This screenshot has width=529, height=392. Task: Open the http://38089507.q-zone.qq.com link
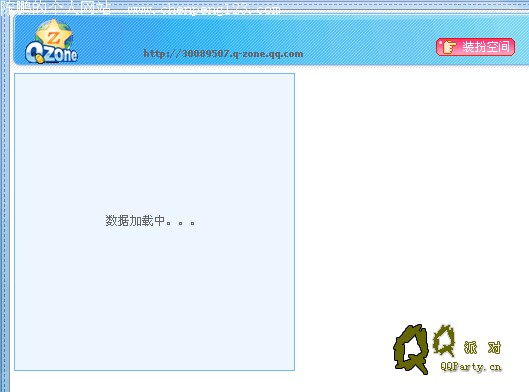point(223,54)
